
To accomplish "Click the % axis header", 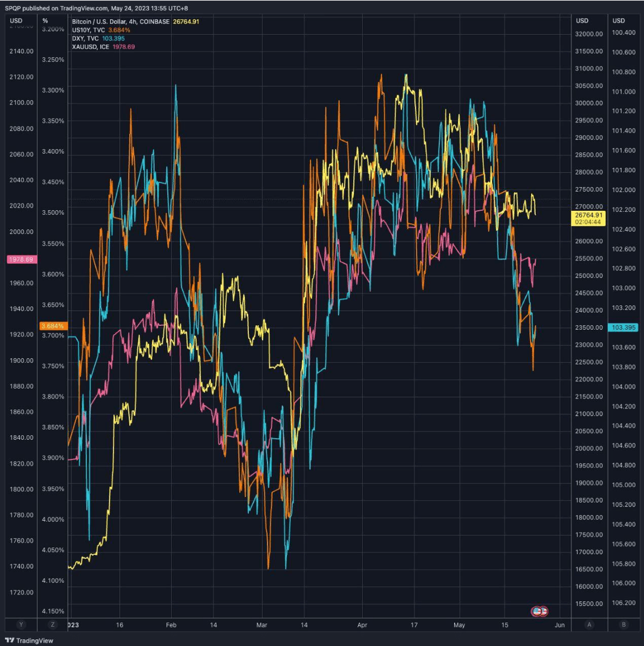I will click(45, 20).
